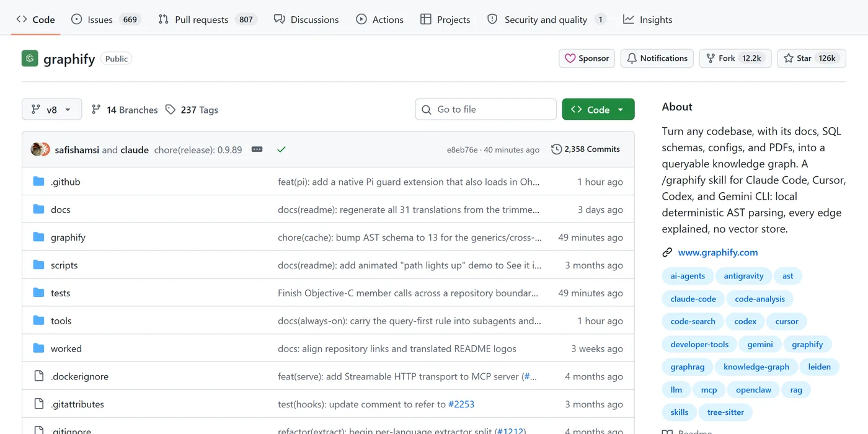Click the link icon beside www.graphify.com
This screenshot has width=868, height=434.
667,252
